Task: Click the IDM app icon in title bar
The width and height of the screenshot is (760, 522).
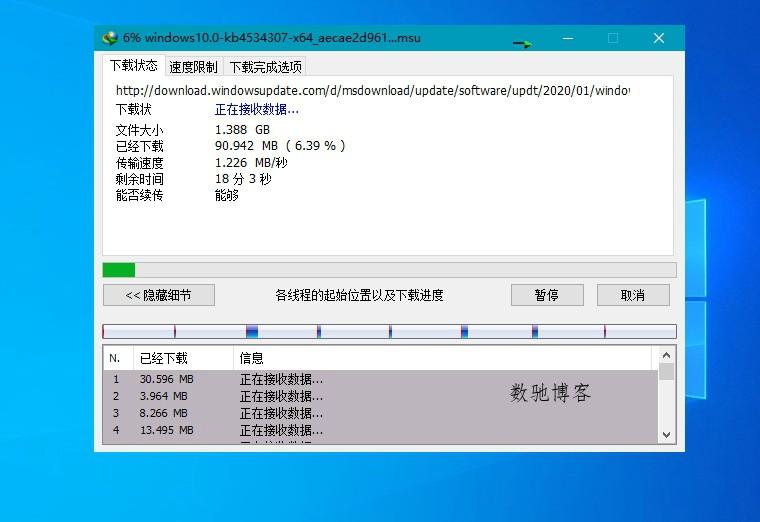Action: 111,38
